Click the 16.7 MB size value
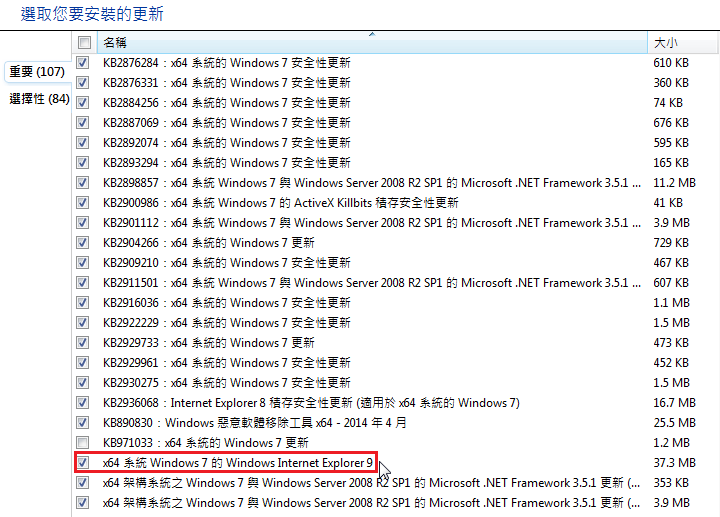Image resolution: width=720 pixels, height=517 pixels. (675, 403)
